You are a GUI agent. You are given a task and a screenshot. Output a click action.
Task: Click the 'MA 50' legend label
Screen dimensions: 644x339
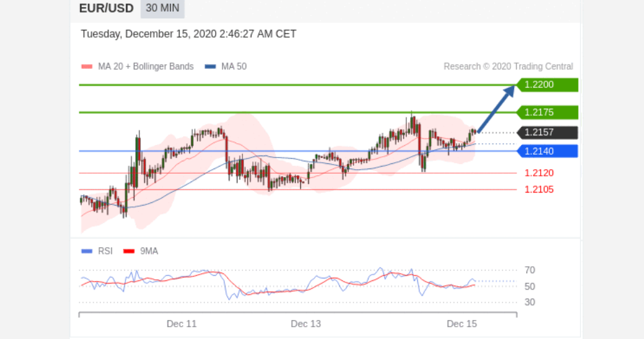pyautogui.click(x=234, y=66)
